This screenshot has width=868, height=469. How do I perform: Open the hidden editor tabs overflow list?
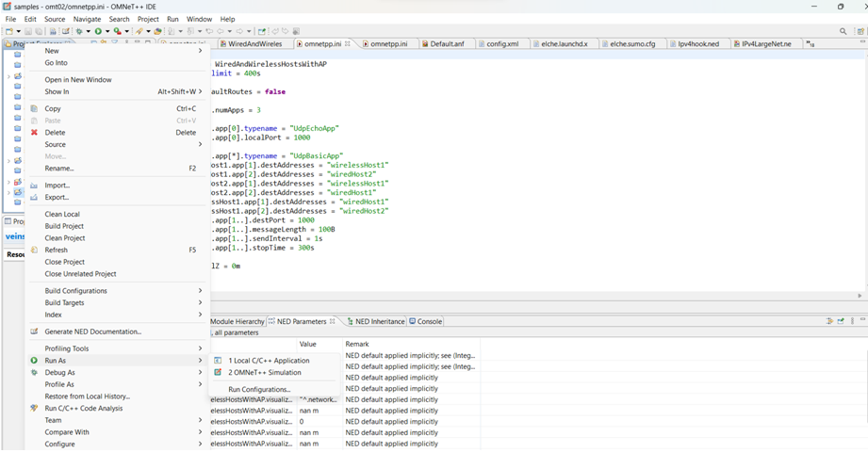coord(811,44)
